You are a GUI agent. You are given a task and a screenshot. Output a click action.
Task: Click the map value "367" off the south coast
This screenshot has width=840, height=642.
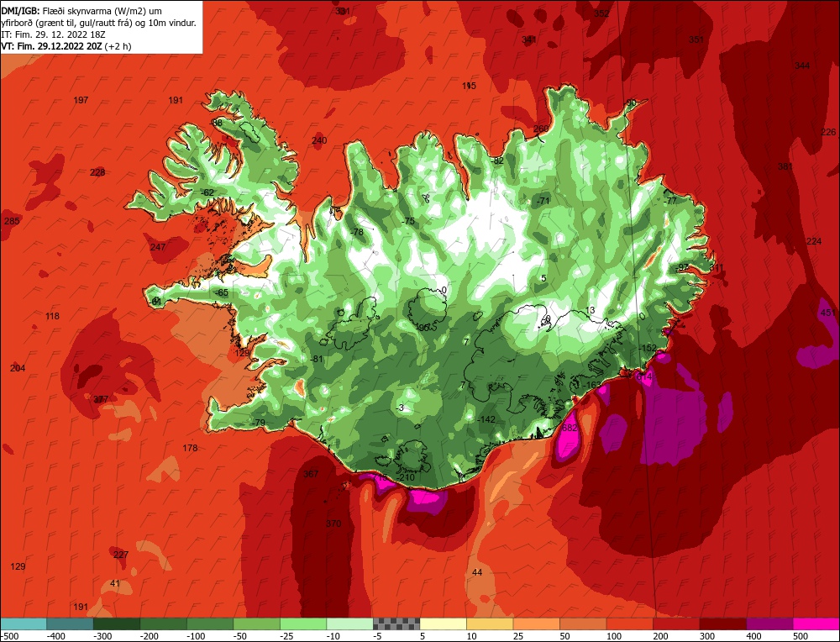click(311, 474)
